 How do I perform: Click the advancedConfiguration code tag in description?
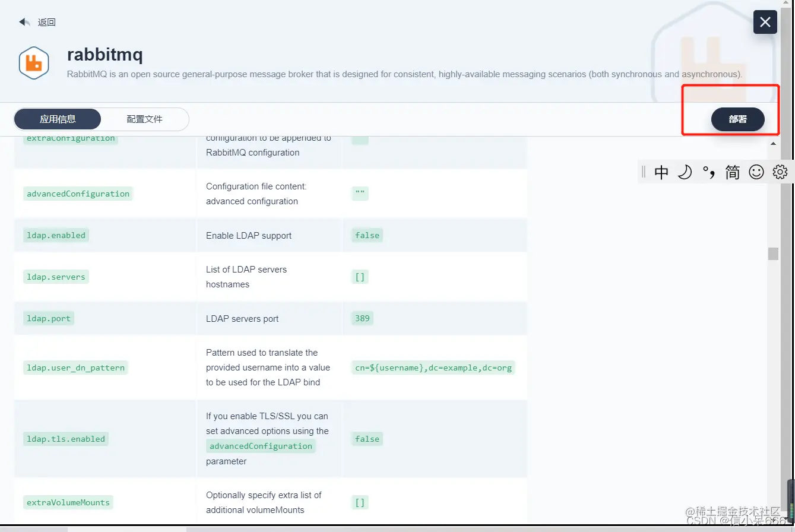pyautogui.click(x=261, y=446)
